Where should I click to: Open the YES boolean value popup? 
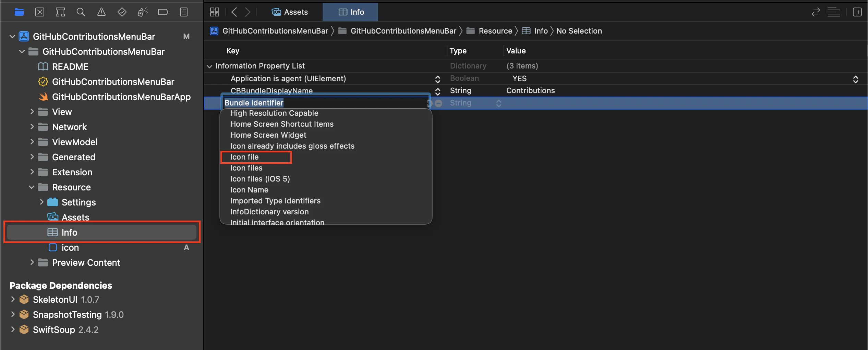[x=856, y=79]
